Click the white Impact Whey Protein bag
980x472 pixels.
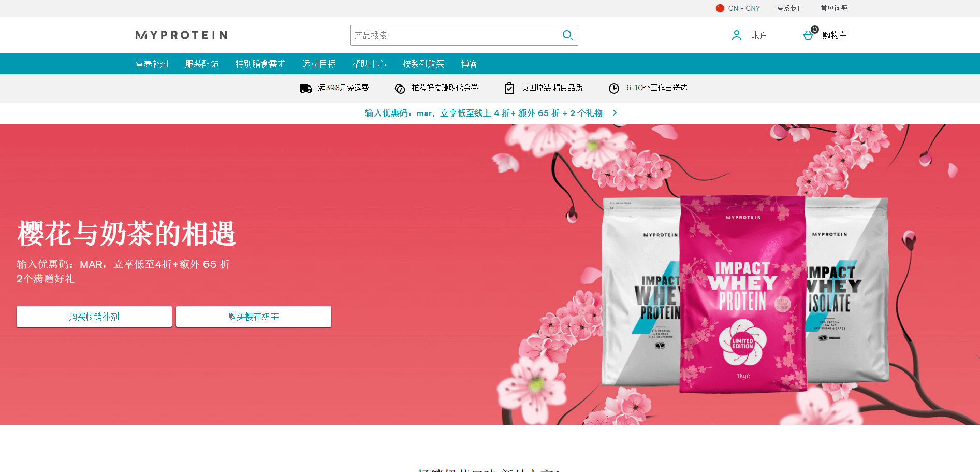click(641, 292)
